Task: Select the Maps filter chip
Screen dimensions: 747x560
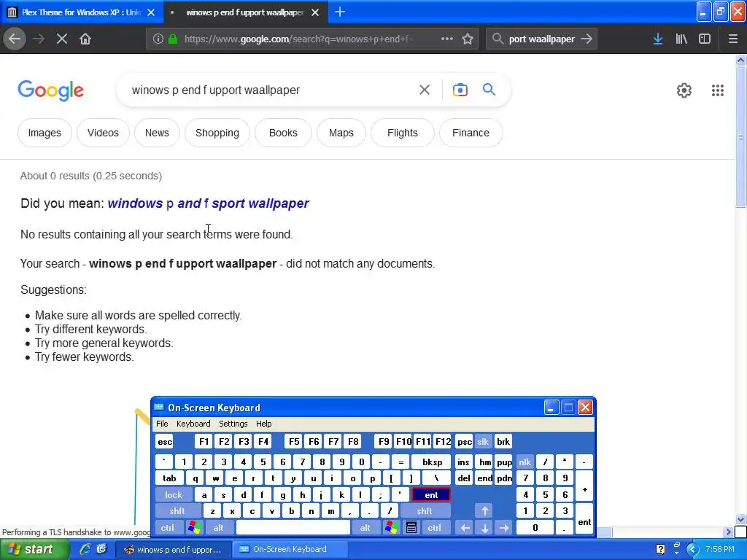Action: pyautogui.click(x=341, y=133)
